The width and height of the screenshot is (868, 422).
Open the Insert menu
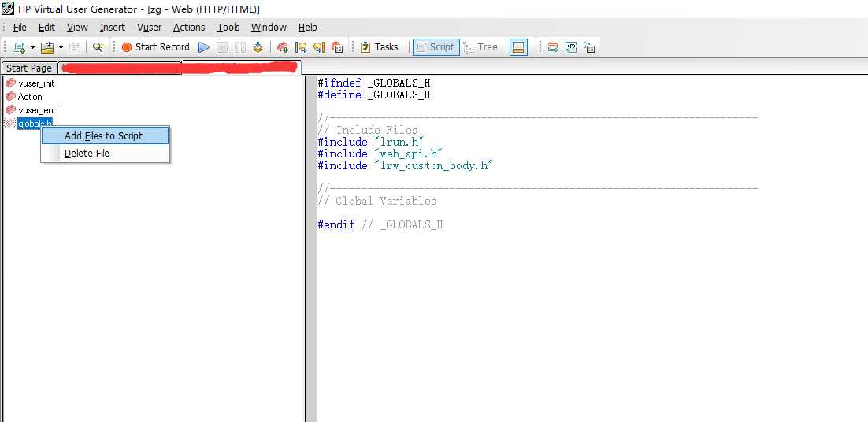coord(113,27)
